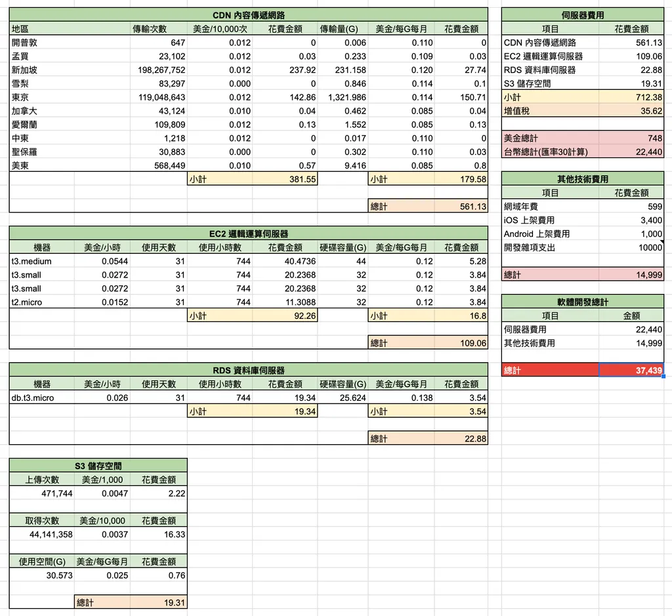Click the 179.58 subtotal cell
The height and width of the screenshot is (616, 672).
[461, 179]
